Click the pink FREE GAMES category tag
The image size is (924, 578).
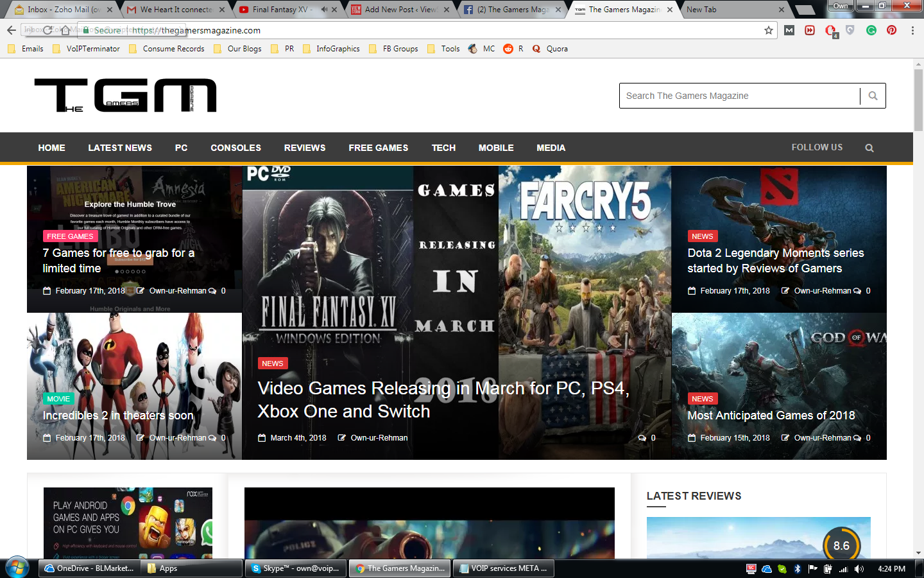(70, 236)
